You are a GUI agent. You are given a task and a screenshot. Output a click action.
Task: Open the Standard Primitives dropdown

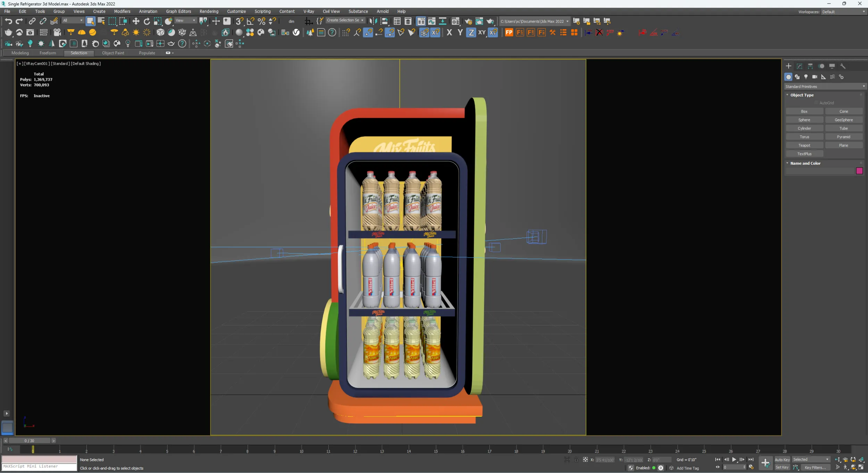pyautogui.click(x=825, y=87)
